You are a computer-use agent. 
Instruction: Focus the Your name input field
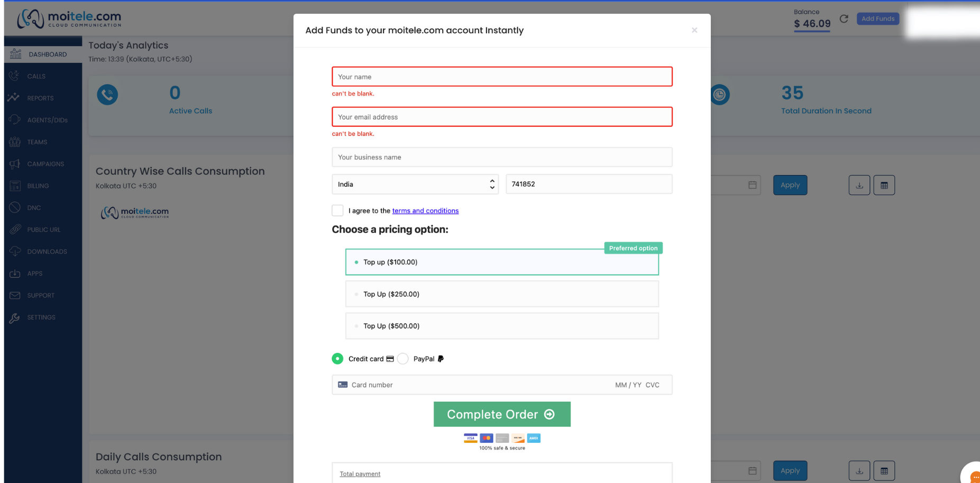click(502, 77)
